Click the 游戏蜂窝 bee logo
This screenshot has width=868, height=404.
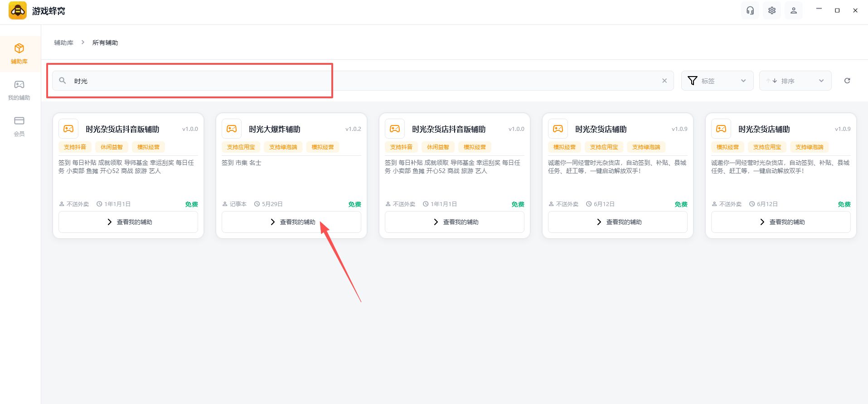pyautogui.click(x=18, y=10)
